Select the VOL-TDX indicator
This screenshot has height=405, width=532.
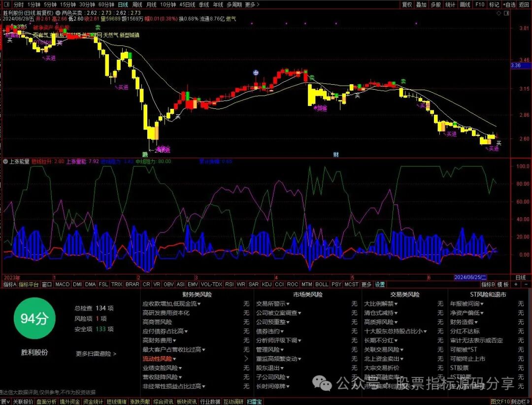[x=211, y=284]
